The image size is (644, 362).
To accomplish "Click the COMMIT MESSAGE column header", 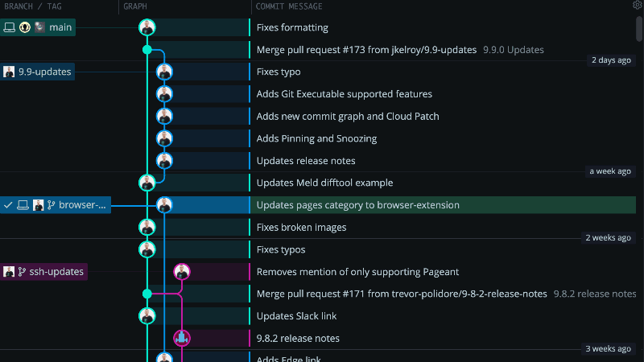I will coord(289,6).
